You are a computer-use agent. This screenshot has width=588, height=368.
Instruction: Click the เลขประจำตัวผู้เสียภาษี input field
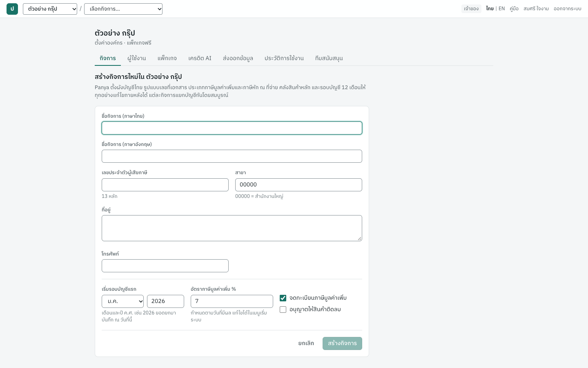click(165, 185)
